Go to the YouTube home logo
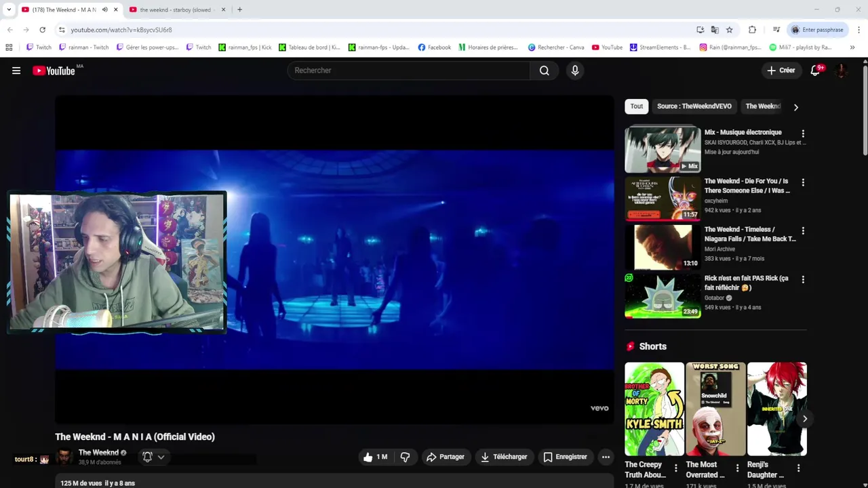 [x=54, y=70]
